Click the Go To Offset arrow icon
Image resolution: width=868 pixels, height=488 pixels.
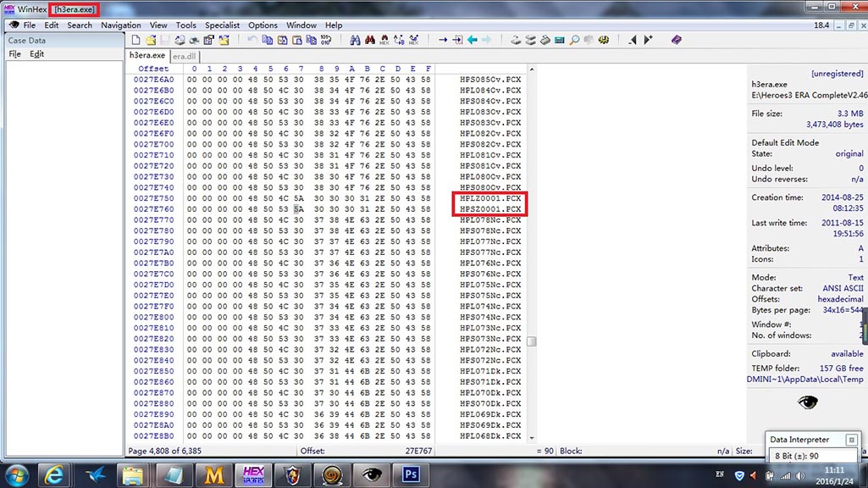[443, 40]
